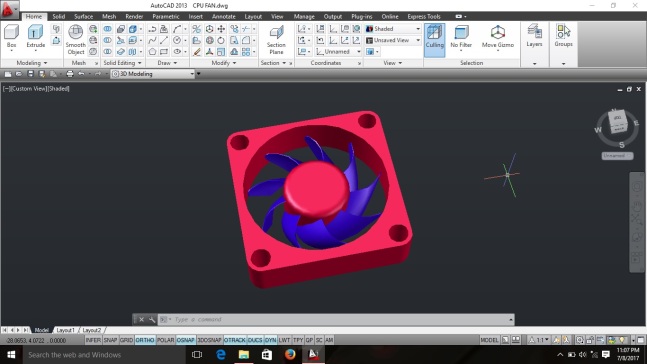Open the AutoCAD application menu button

(8, 10)
